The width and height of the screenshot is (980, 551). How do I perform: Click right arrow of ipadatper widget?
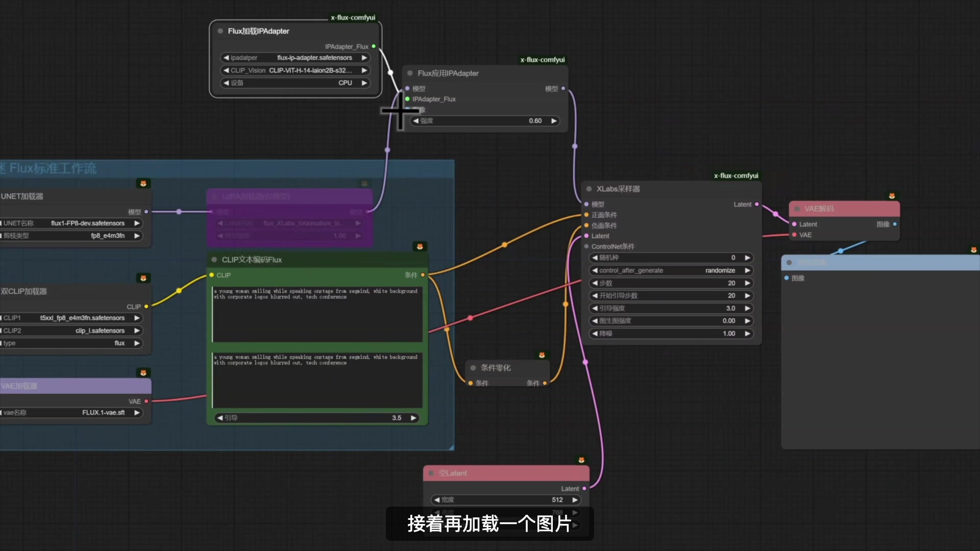[364, 58]
